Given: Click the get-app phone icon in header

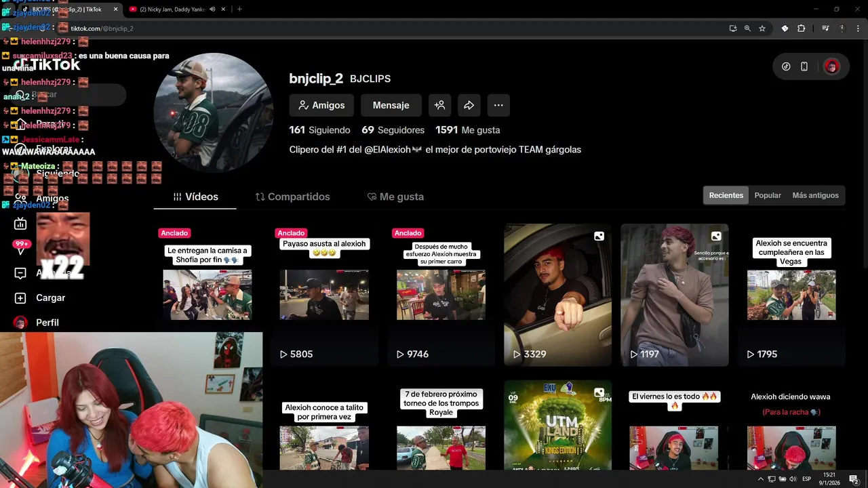Looking at the screenshot, I should (804, 66).
